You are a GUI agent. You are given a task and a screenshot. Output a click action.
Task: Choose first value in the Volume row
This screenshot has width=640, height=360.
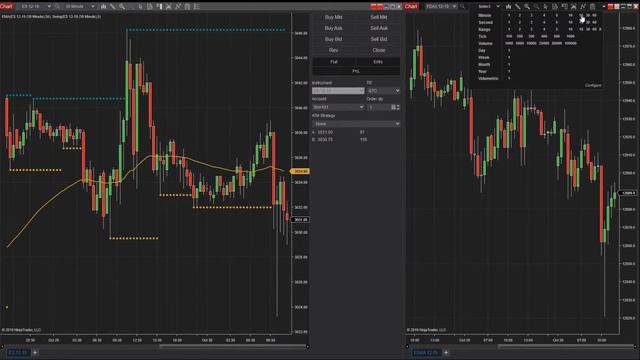(509, 43)
